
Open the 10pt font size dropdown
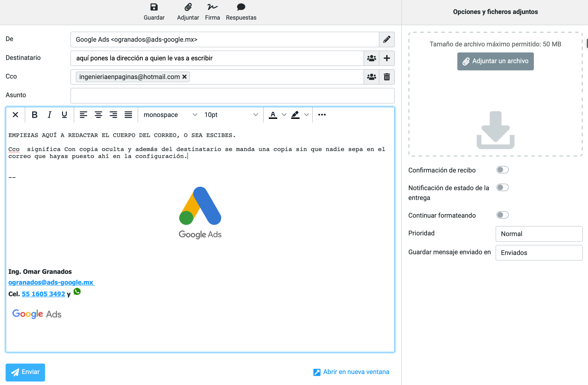(231, 115)
